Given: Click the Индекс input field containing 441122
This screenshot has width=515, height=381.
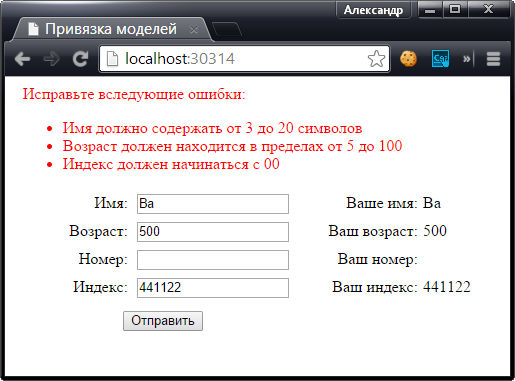Looking at the screenshot, I should (213, 288).
